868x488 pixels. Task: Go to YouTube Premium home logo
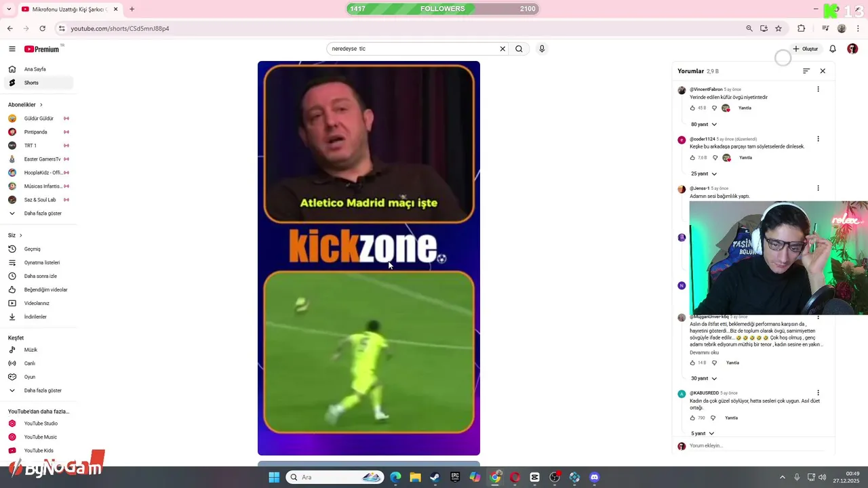(43, 49)
